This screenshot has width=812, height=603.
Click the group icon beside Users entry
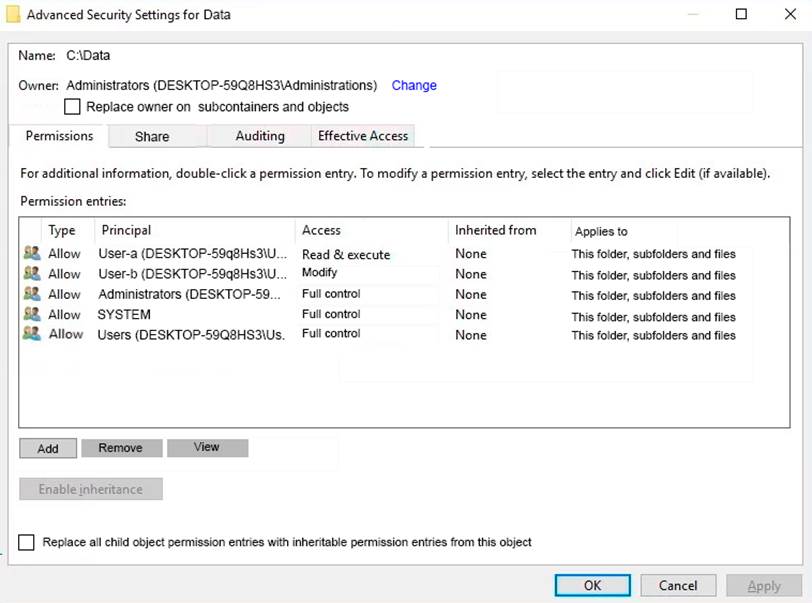(32, 334)
